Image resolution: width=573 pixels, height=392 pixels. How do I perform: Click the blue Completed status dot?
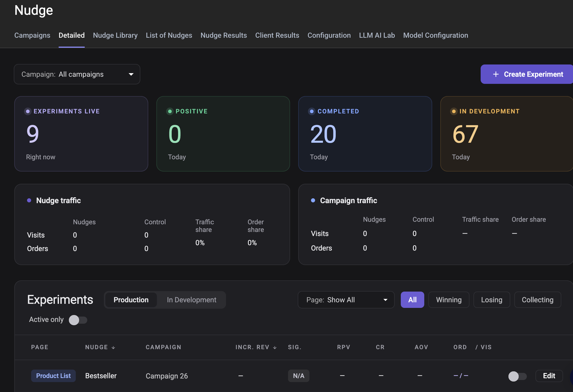312,111
